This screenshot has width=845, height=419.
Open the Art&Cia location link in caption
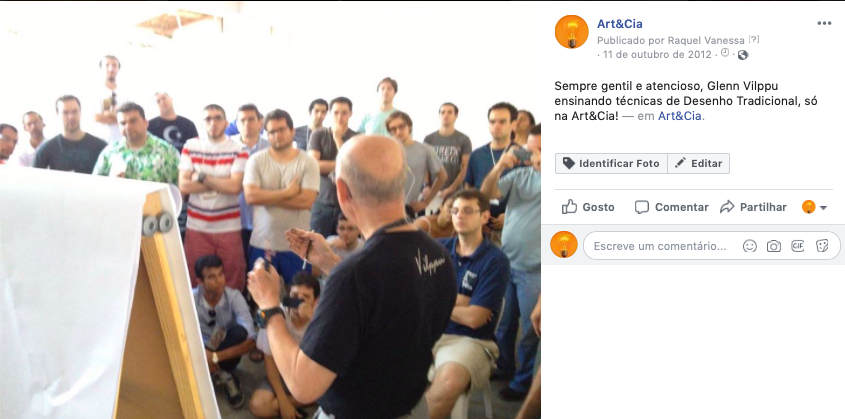681,116
